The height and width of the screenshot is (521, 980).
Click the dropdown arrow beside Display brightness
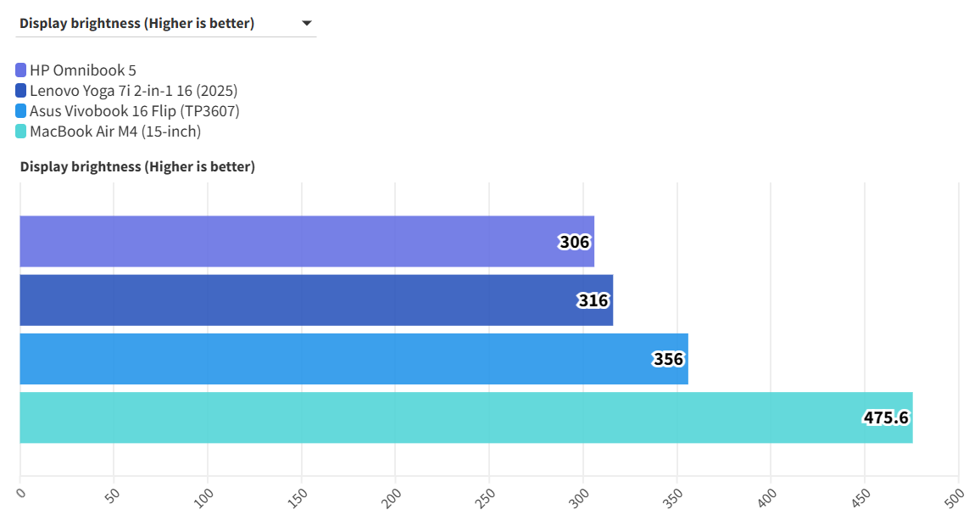[307, 24]
